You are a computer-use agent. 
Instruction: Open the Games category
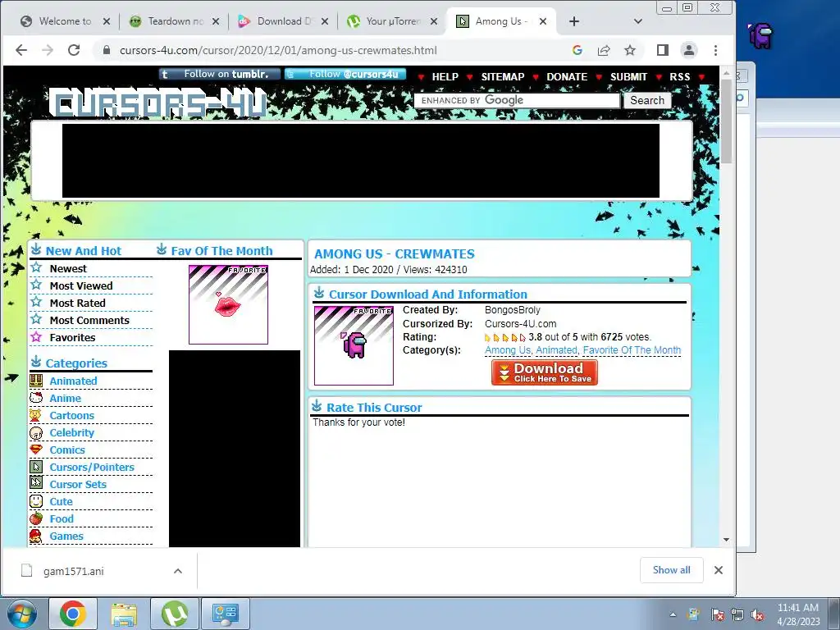click(x=66, y=536)
